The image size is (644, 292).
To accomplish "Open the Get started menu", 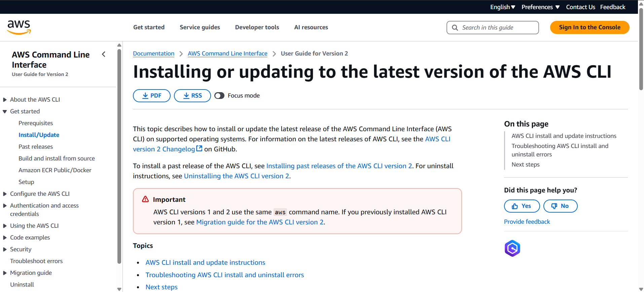I will coord(149,27).
